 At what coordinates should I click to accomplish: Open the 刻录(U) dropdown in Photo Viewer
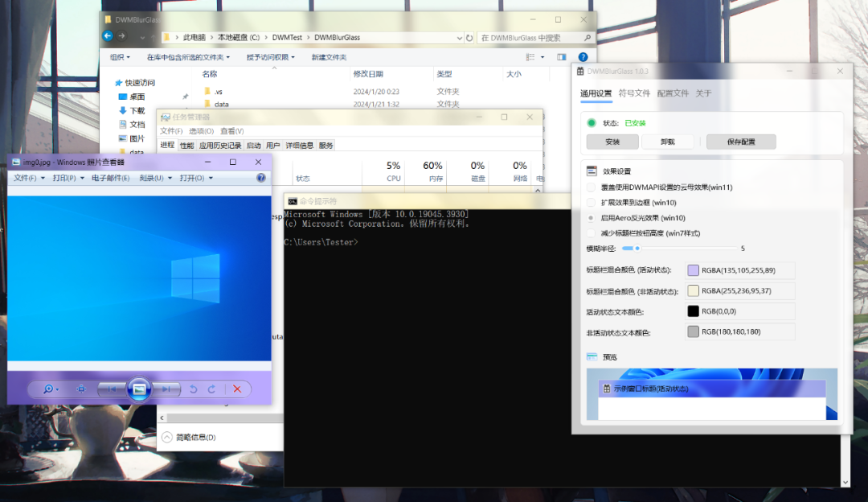click(x=154, y=178)
